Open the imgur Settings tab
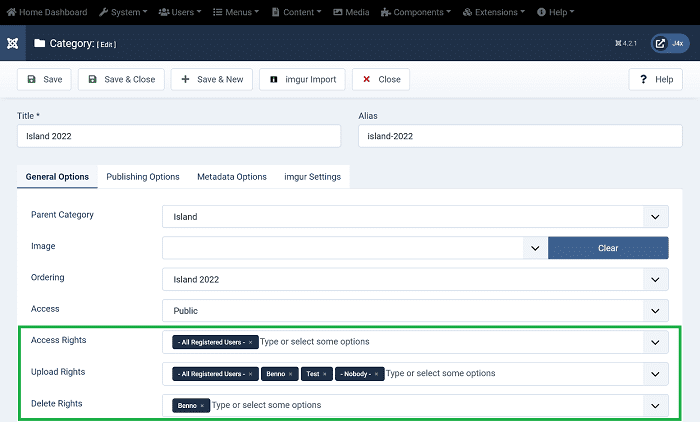Viewport: 700px width, 422px height. (x=312, y=177)
